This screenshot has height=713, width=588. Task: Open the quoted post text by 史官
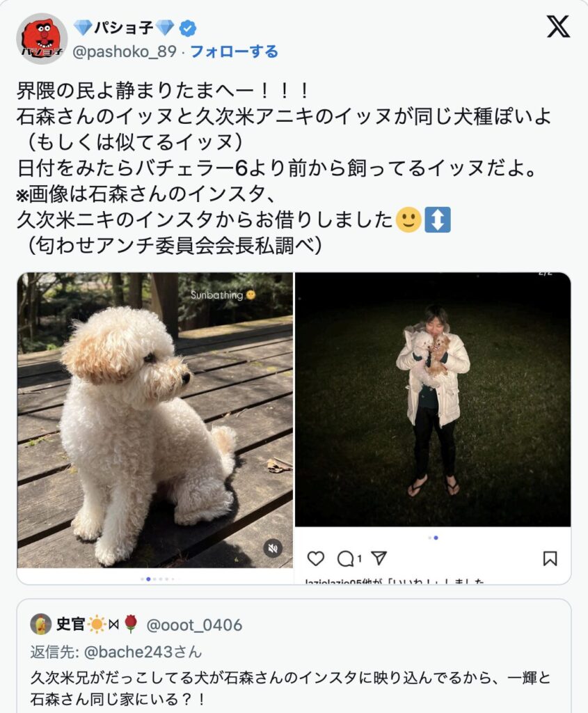coord(290,688)
